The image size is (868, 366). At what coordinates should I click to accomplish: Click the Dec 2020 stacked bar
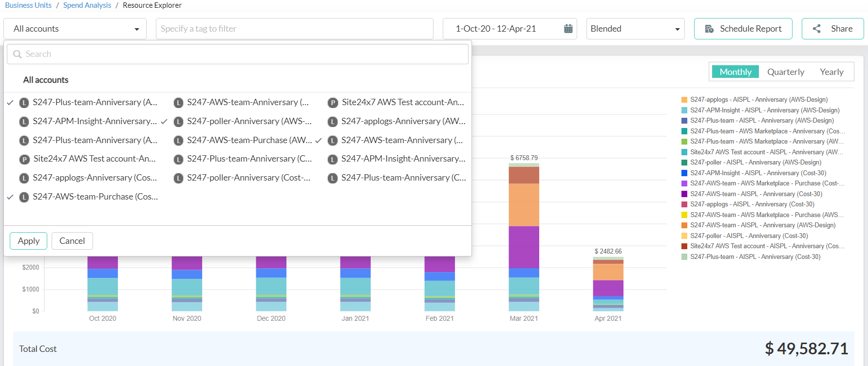(x=271, y=283)
